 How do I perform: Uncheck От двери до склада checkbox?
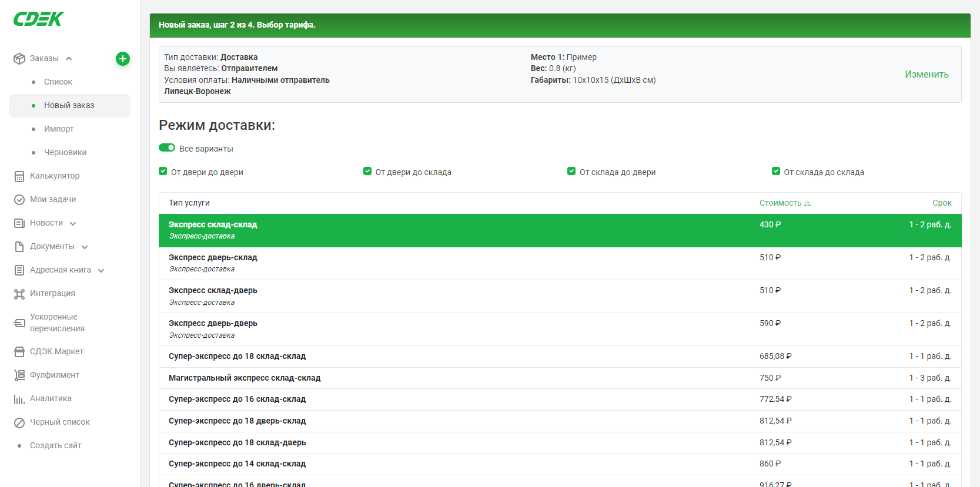point(367,172)
